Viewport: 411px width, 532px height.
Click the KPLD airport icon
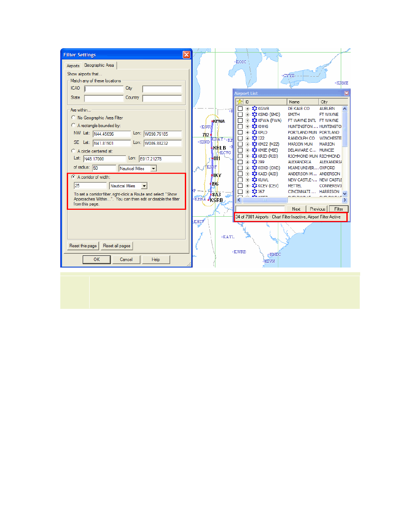(x=255, y=132)
